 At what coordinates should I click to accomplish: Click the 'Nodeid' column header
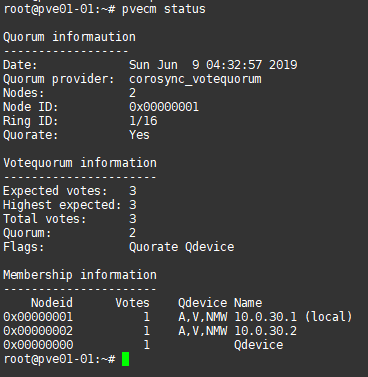[x=52, y=303]
